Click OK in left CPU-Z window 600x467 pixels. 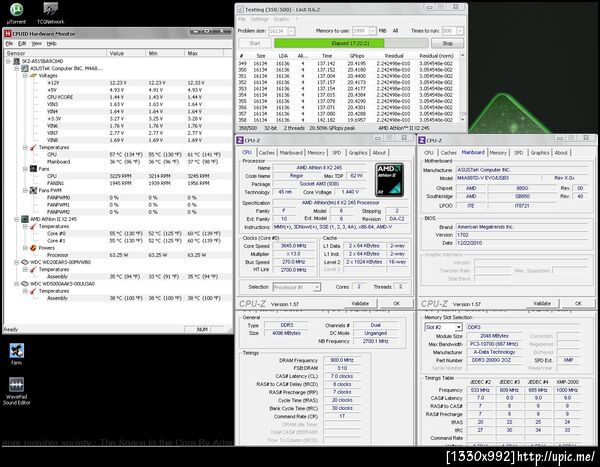click(396, 304)
